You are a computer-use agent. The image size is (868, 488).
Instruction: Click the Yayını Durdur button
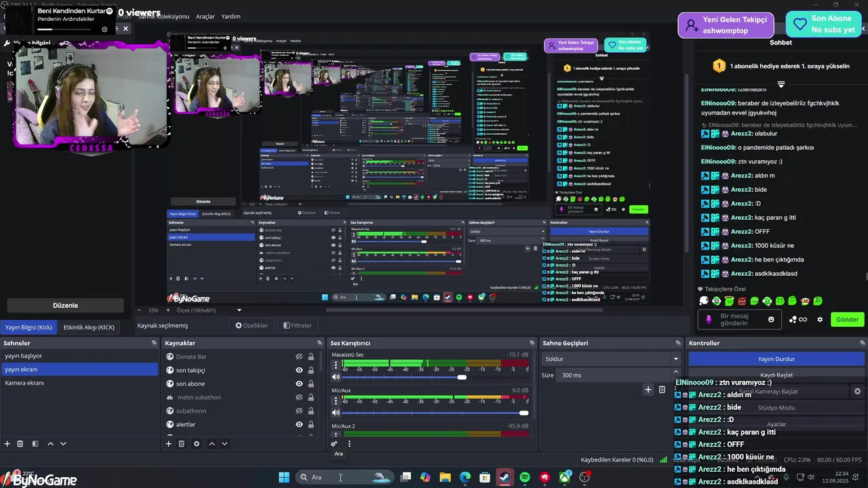776,359
